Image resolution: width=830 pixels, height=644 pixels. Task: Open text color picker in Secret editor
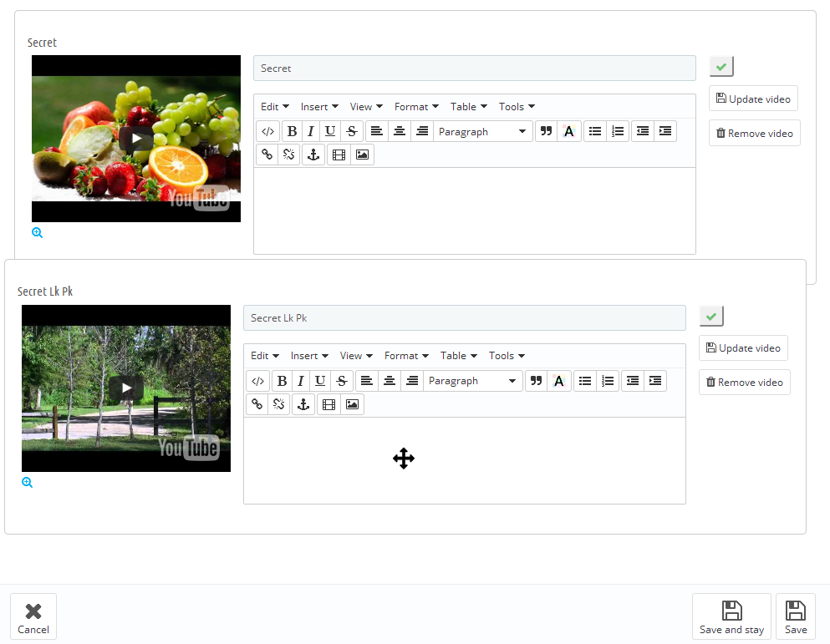click(568, 131)
